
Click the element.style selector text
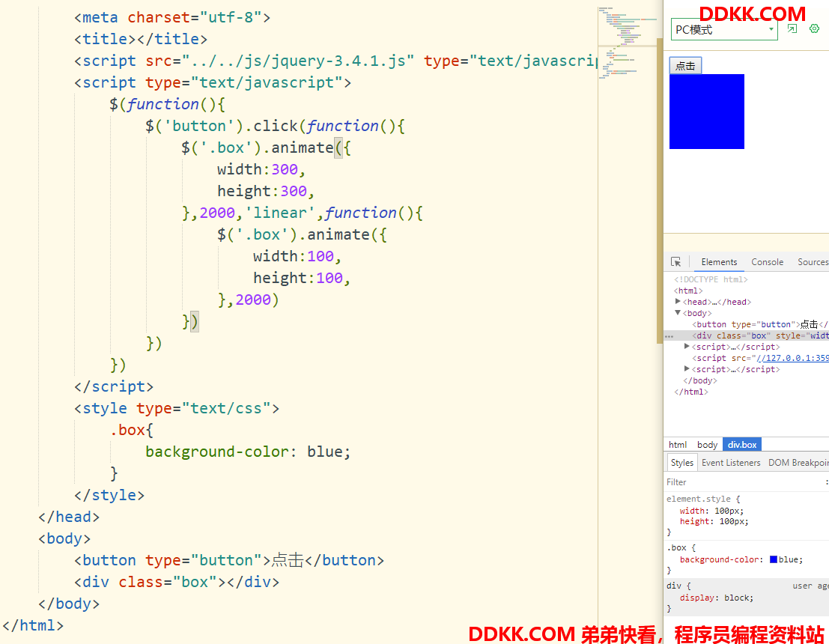tap(698, 499)
